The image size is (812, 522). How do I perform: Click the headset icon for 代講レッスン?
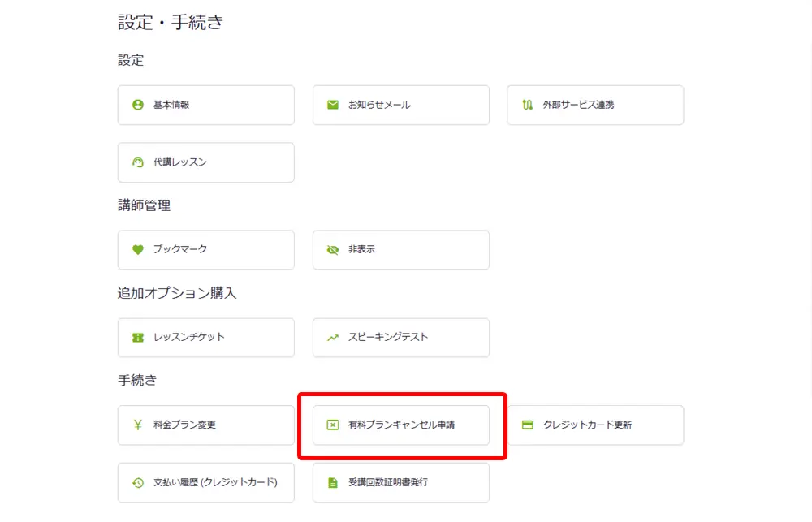coord(138,162)
